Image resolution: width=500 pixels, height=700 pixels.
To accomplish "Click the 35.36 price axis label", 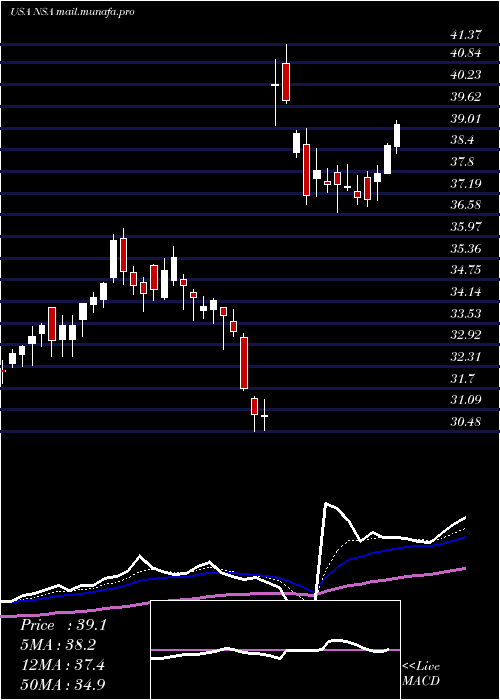I will [466, 248].
